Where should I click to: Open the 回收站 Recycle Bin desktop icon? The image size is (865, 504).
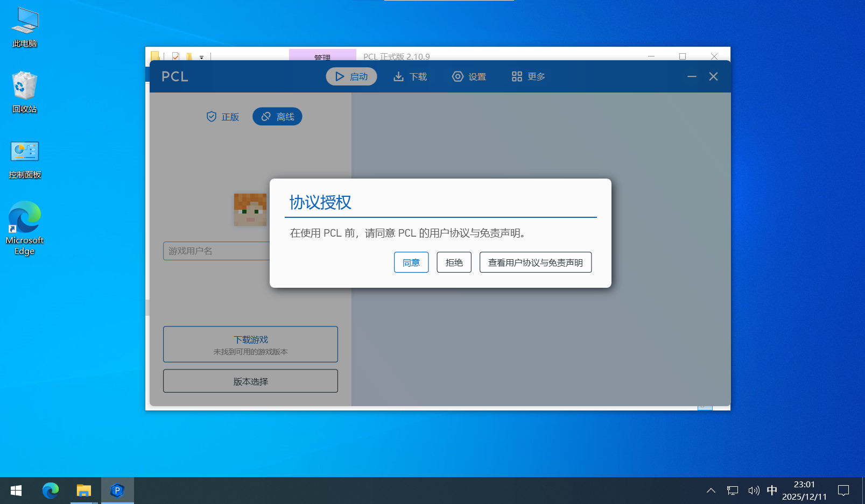coord(25,91)
